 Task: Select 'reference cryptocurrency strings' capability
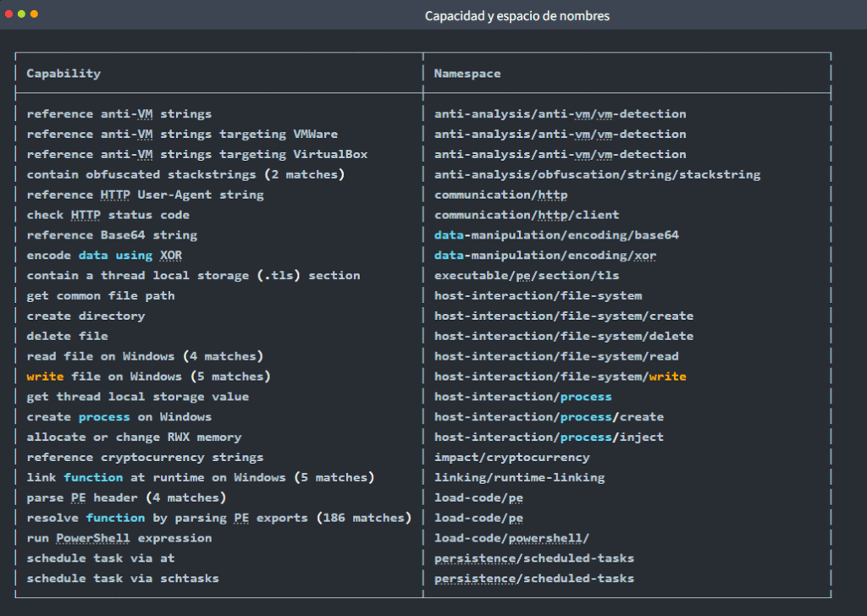(145, 458)
